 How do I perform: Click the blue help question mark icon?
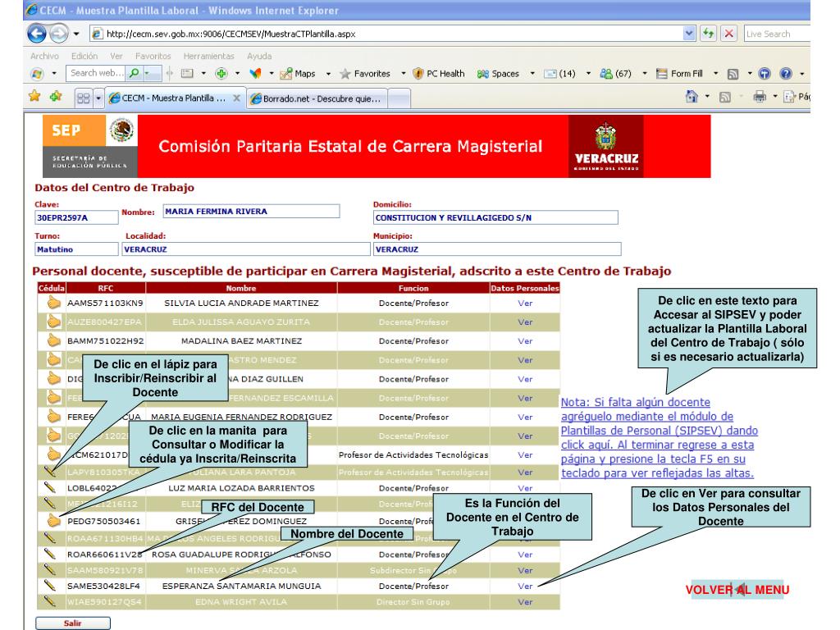coord(785,73)
